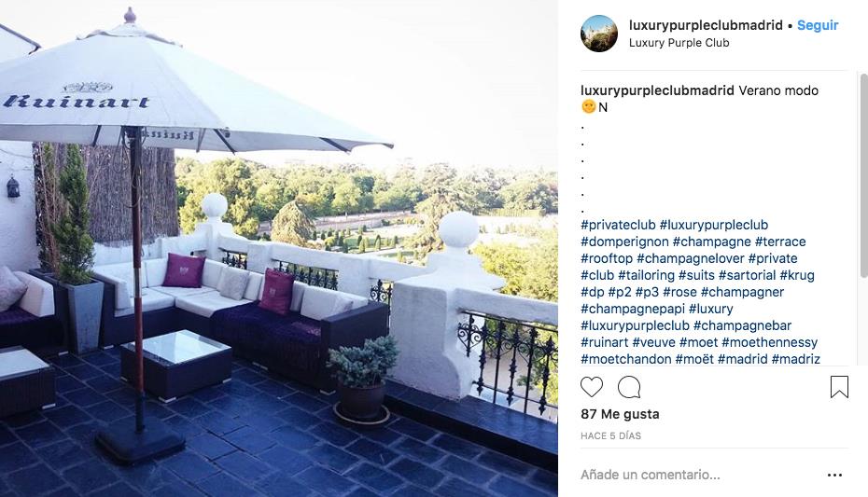This screenshot has width=868, height=497.
Task: Open caption author luxurypurpleclubmadrid link
Action: point(657,90)
